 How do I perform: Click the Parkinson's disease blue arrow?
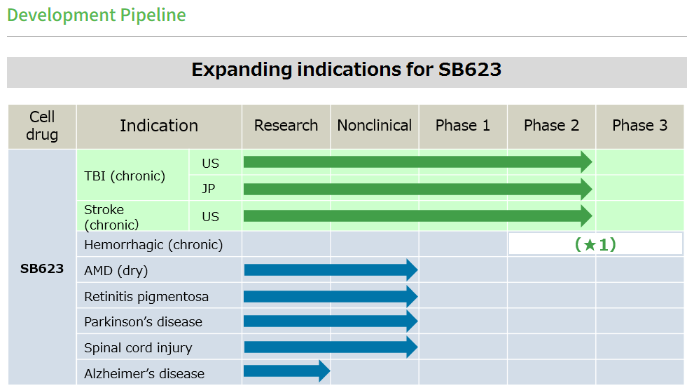[331, 321]
